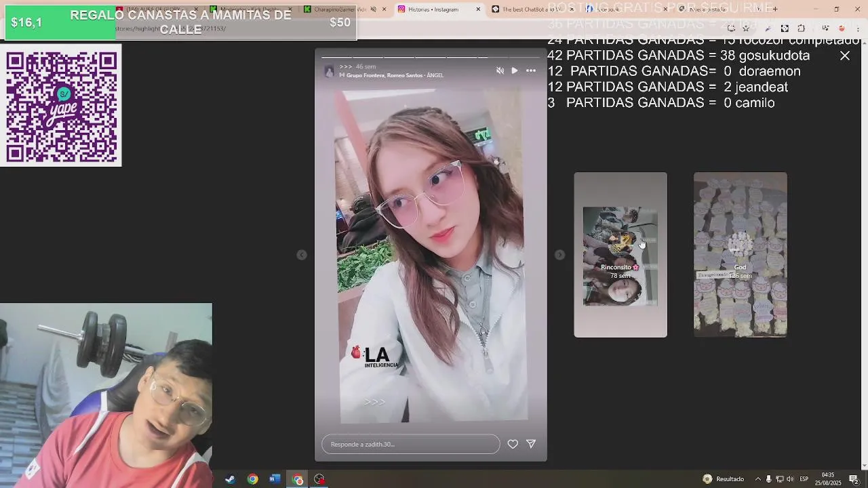Bookmark this page with the star icon
The image size is (868, 488).
tap(746, 28)
